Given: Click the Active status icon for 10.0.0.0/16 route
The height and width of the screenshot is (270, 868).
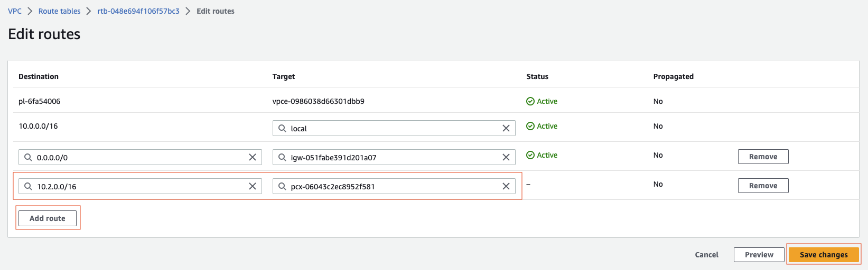Looking at the screenshot, I should [x=530, y=126].
